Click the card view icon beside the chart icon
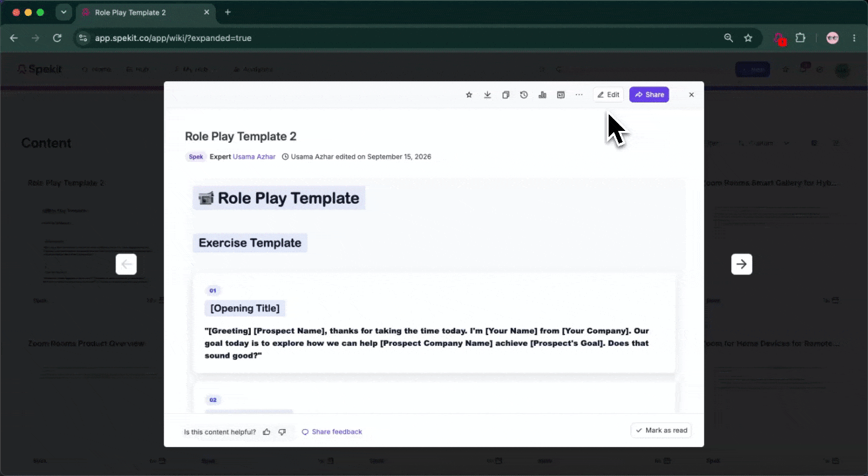This screenshot has width=868, height=476. pyautogui.click(x=560, y=95)
